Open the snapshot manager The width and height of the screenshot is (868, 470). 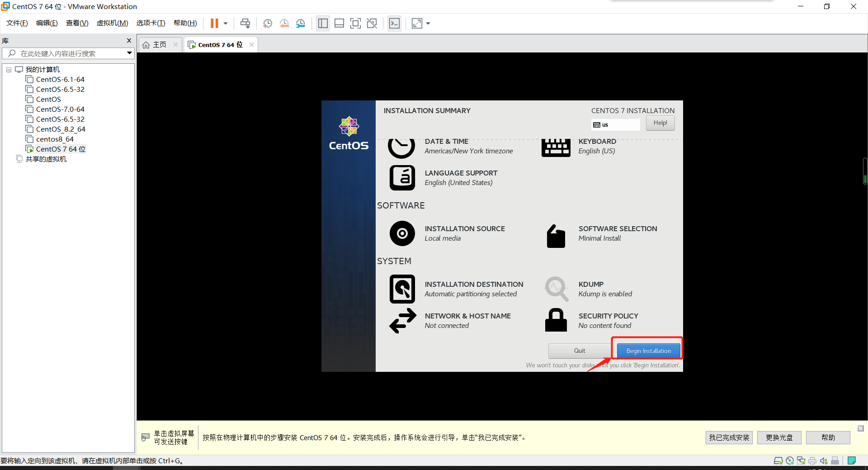coord(301,23)
